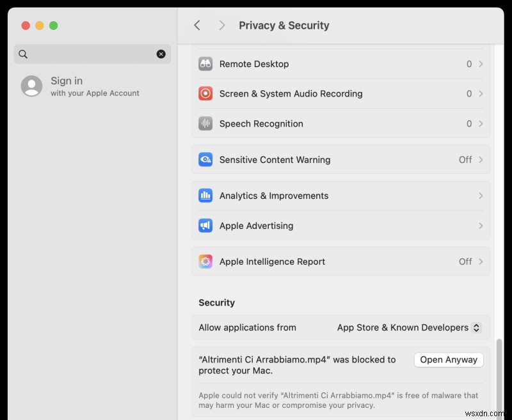This screenshot has height=420, width=512.
Task: Click the Security section heading
Action: 216,302
